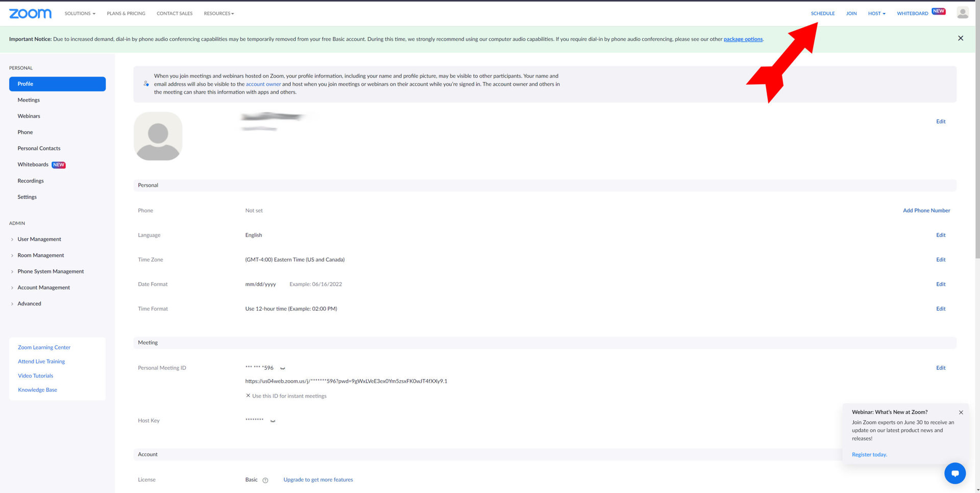Expand the Host dropdown
This screenshot has width=980, height=493.
(876, 13)
